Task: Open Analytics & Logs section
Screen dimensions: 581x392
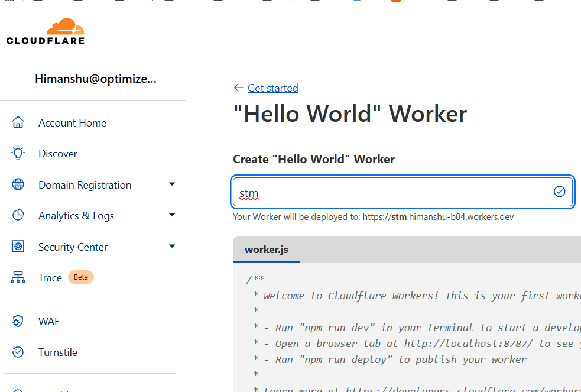Action: point(76,216)
